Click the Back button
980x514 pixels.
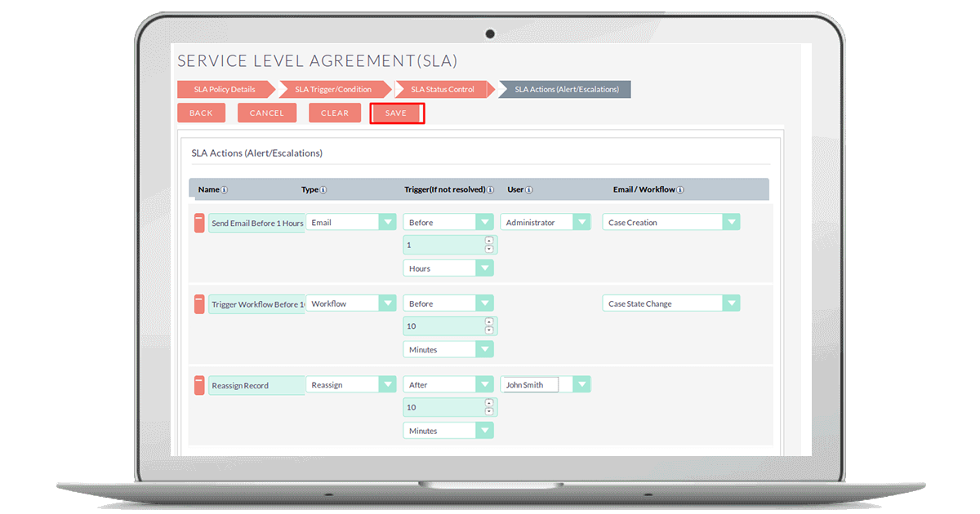[201, 113]
